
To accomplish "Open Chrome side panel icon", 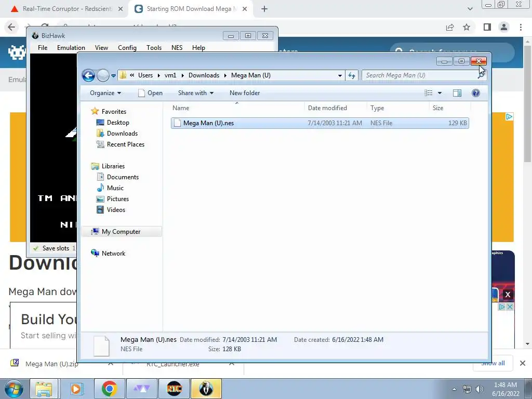I will click(487, 27).
